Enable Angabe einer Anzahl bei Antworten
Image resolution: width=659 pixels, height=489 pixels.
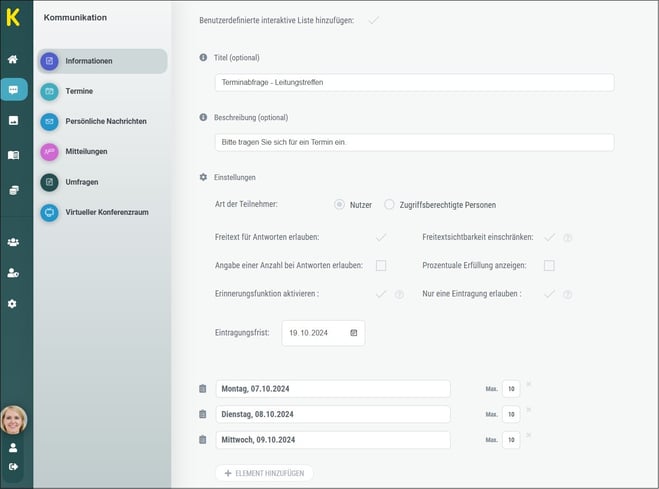point(381,266)
